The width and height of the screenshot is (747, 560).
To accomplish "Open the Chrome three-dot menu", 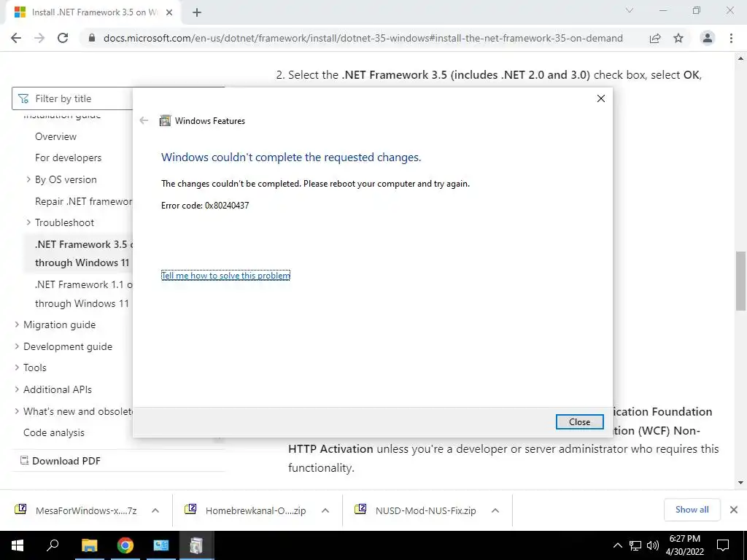I will point(731,38).
